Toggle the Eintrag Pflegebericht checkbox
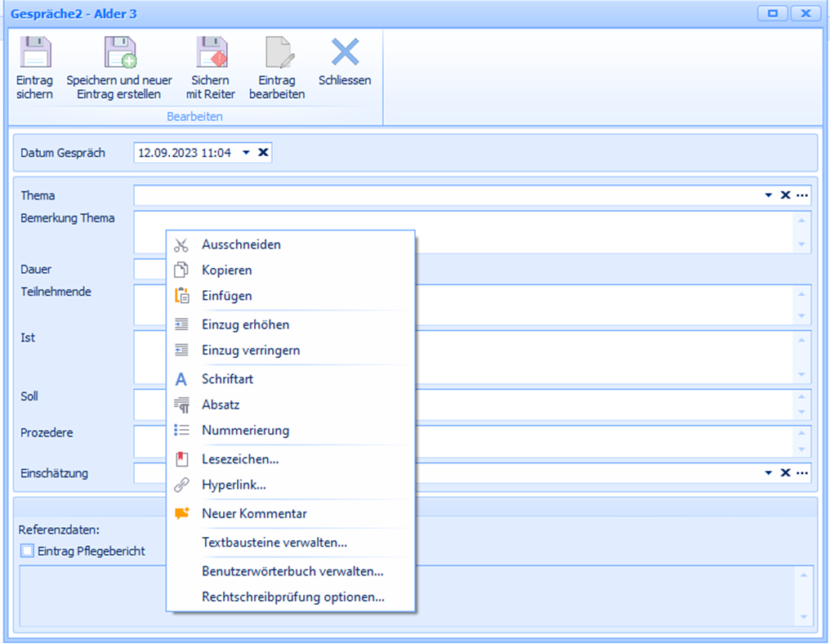The width and height of the screenshot is (830, 644). coord(28,551)
